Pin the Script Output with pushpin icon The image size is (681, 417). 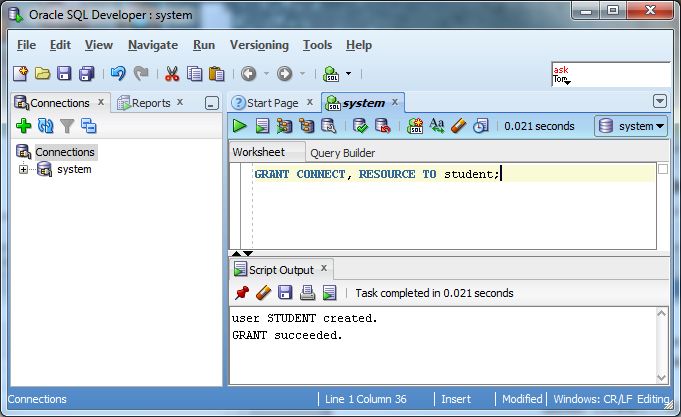[x=242, y=293]
